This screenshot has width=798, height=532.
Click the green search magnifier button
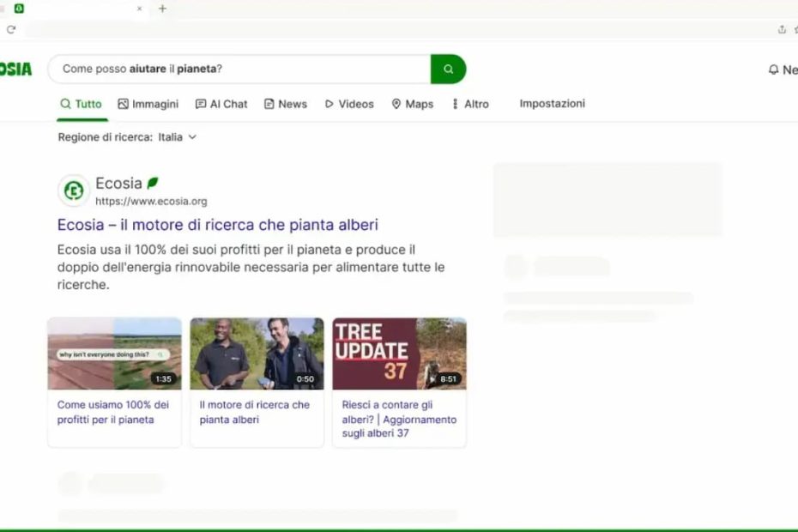[448, 69]
